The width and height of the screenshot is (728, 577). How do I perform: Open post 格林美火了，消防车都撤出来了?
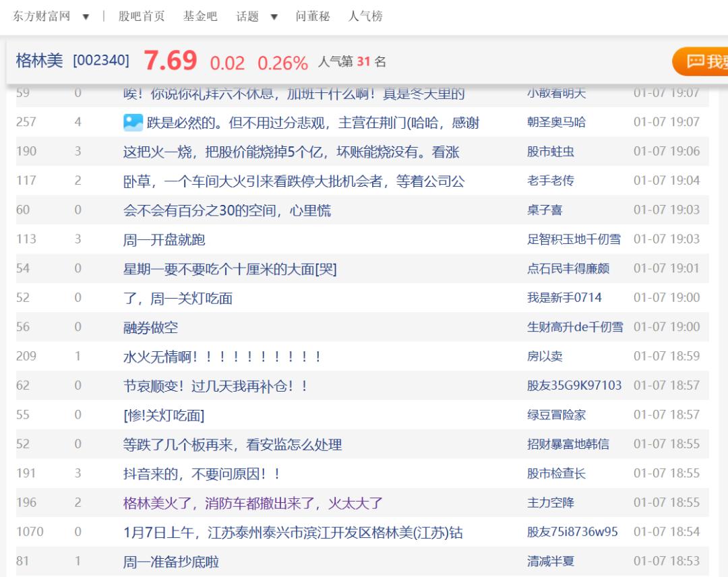253,503
